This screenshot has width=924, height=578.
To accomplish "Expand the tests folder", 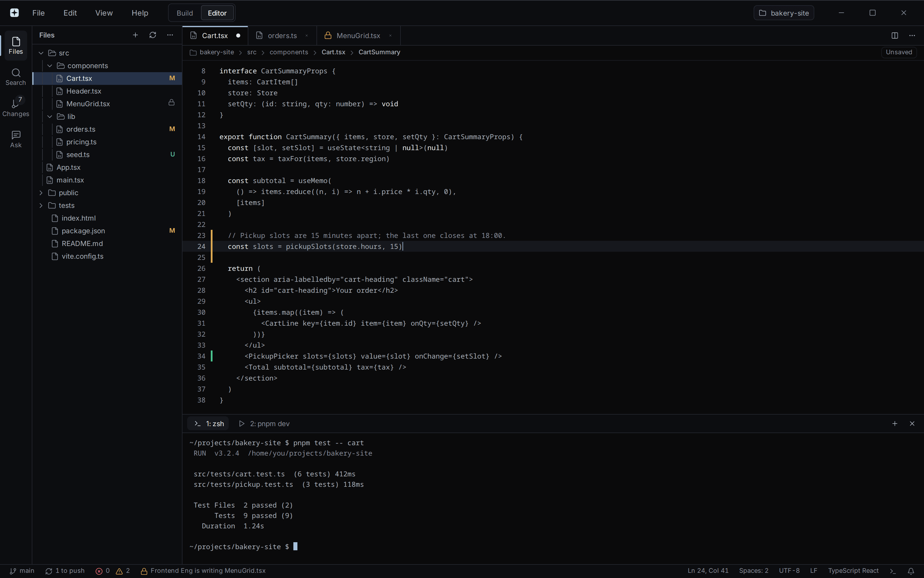I will (x=41, y=206).
